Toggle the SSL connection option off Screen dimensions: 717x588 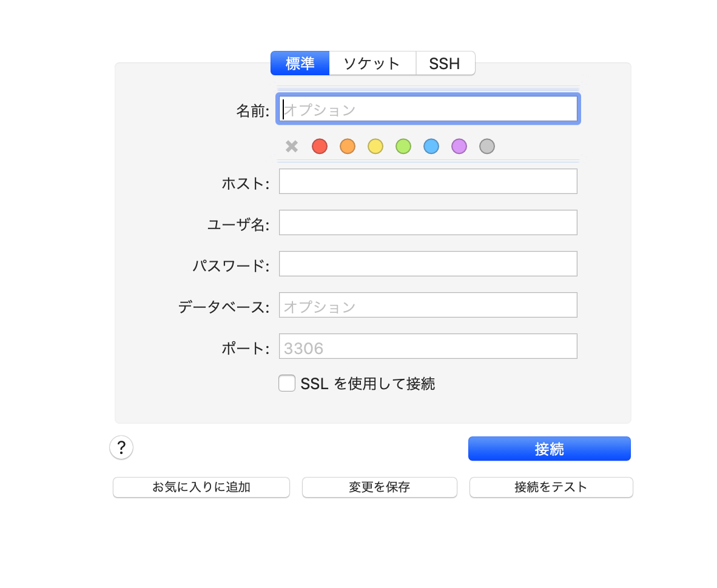(287, 383)
